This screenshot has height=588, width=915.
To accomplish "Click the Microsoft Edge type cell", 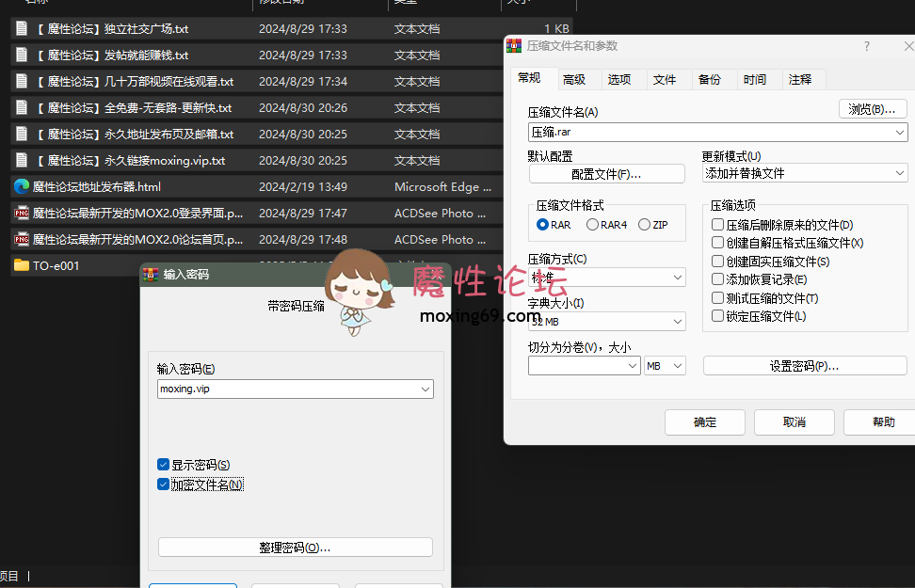I will tap(443, 186).
